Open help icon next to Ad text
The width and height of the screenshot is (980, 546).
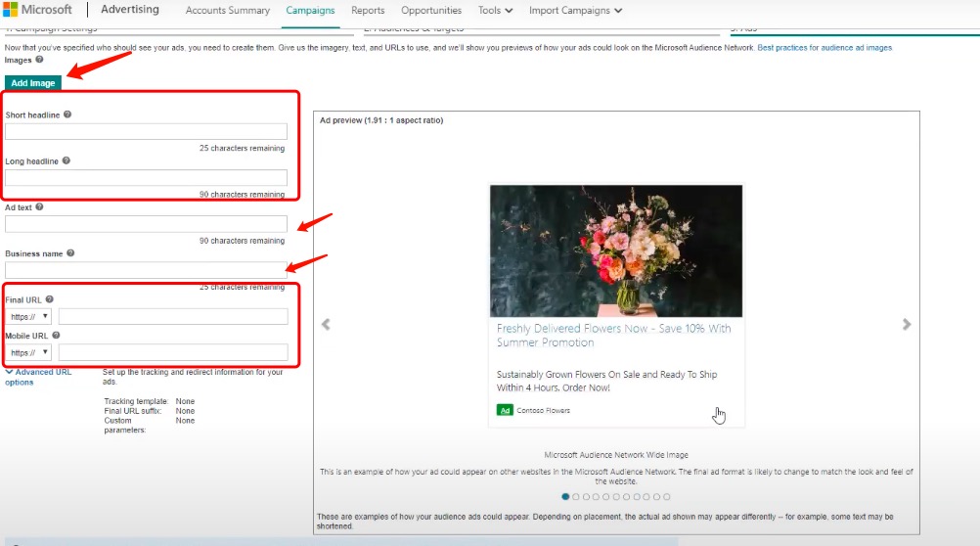pos(39,207)
